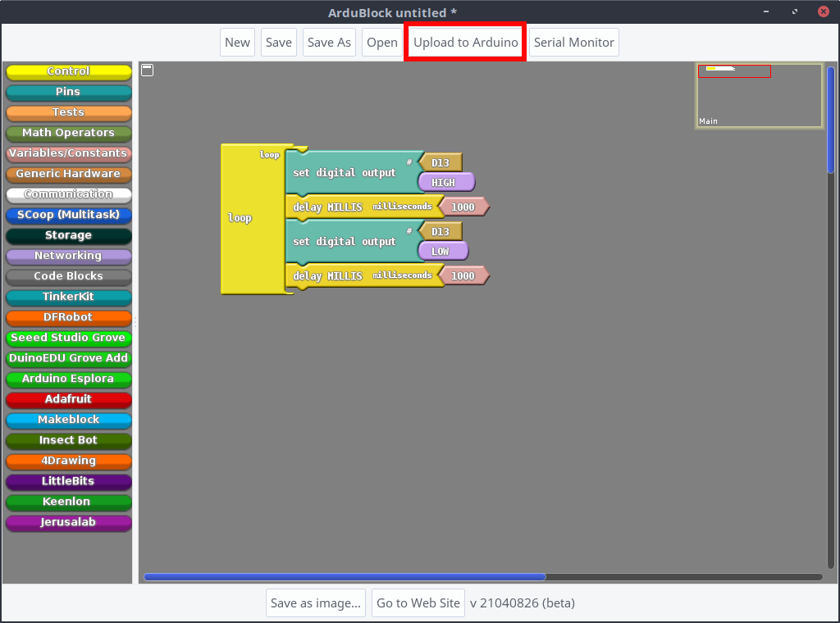The image size is (840, 623).
Task: Click the minimap thumbnail labeled Main
Action: (x=759, y=96)
